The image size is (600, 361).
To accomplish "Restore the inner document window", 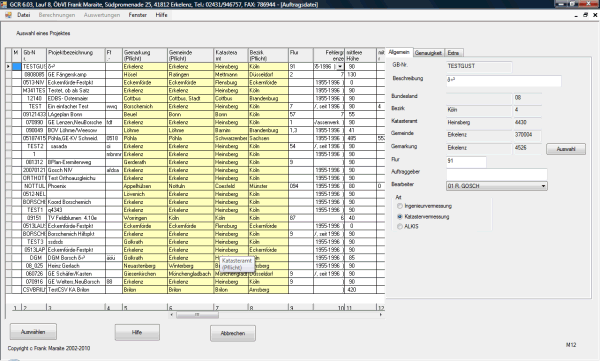I will point(585,15).
